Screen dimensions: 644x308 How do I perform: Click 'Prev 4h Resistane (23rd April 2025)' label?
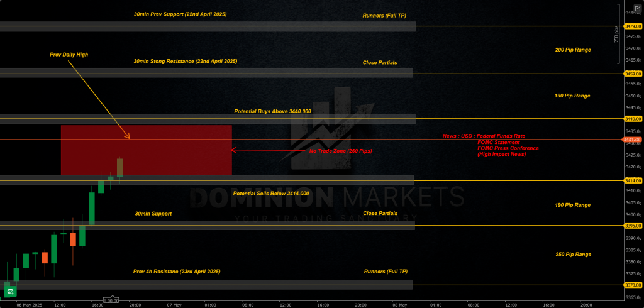177,272
